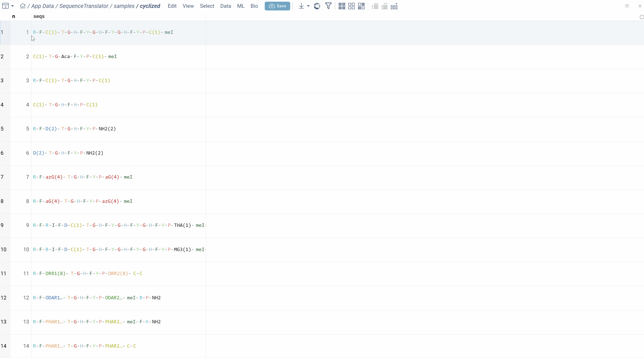
Task: Click the home icon in the breadcrumb
Action: point(23,6)
